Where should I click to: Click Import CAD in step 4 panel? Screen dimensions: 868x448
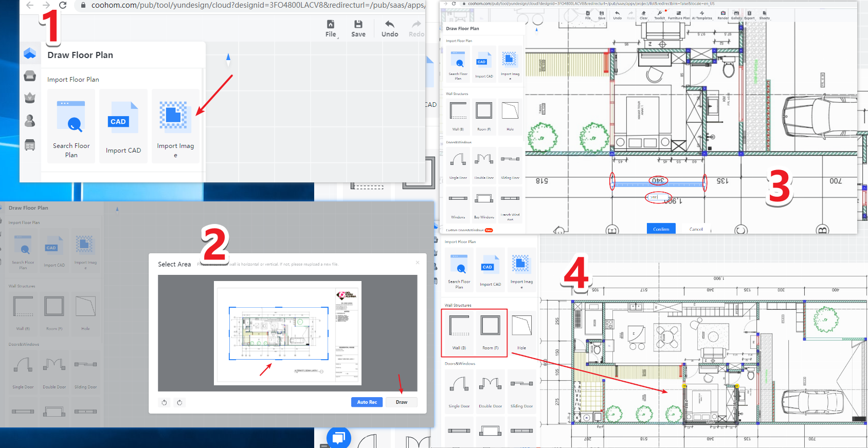490,270
